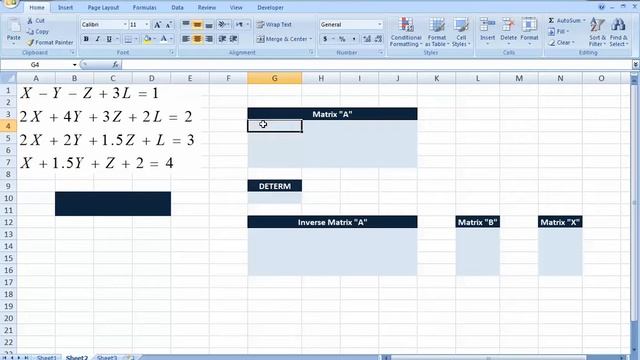Click Increase Decimal icon
Screen dimensions: 640x360
tap(367, 39)
